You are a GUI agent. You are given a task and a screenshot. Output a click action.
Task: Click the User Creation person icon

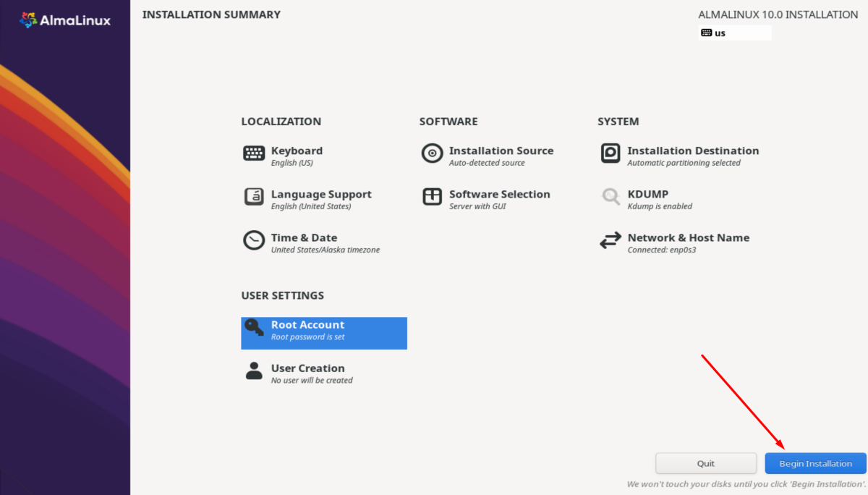coord(254,371)
